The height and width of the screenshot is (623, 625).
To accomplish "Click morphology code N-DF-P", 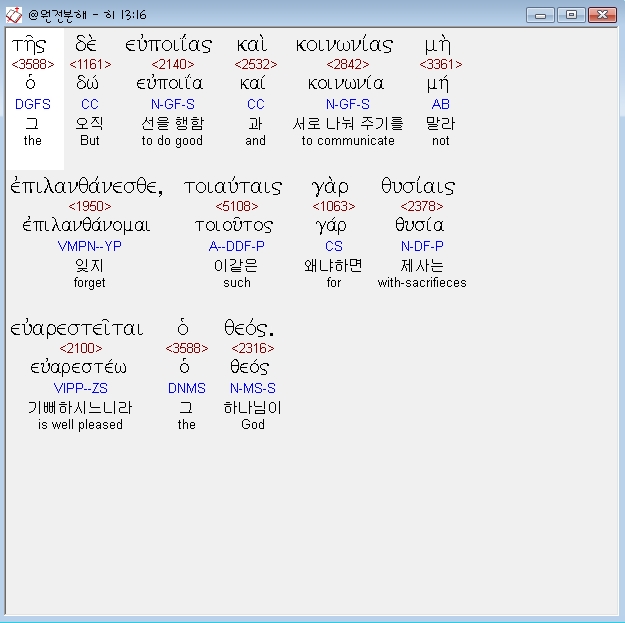I will (x=422, y=246).
